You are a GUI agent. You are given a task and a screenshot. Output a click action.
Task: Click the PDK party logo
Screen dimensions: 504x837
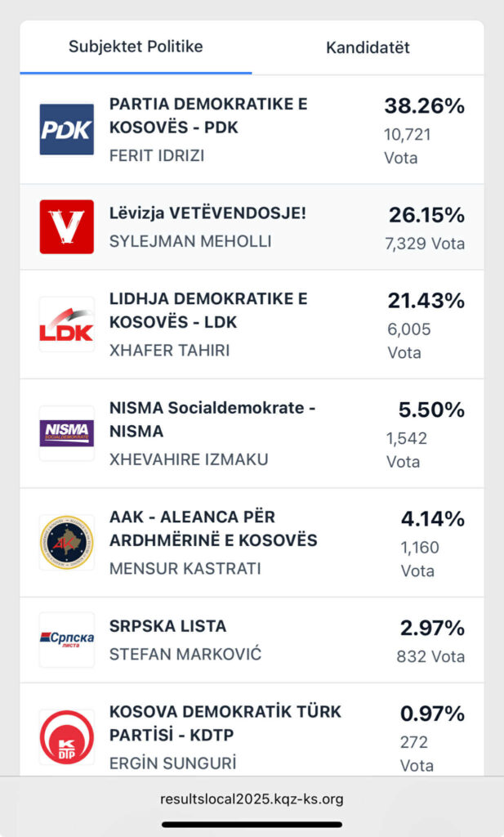66,129
